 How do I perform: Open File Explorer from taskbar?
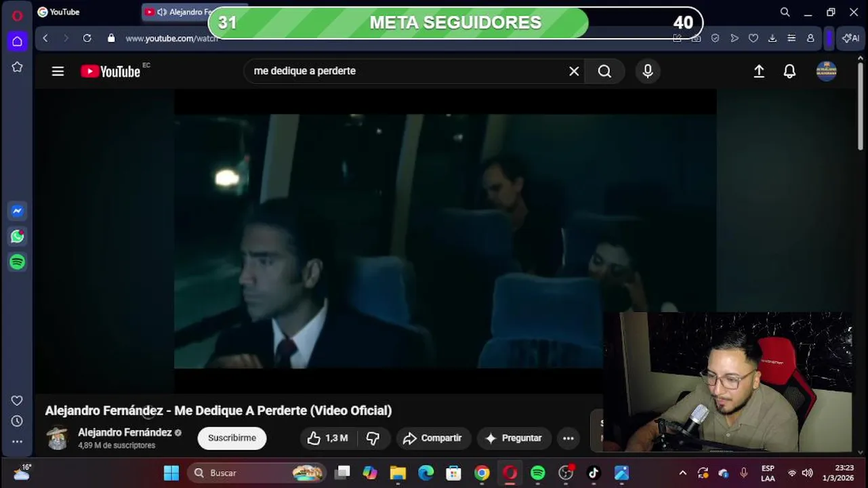(398, 473)
